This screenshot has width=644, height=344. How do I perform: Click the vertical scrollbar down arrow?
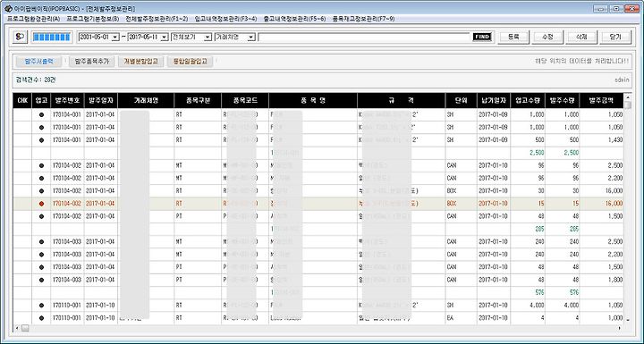click(x=628, y=319)
